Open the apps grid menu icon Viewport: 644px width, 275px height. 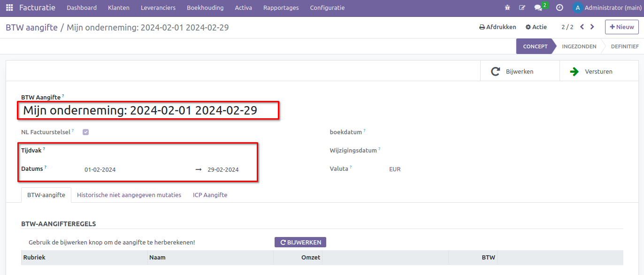pyautogui.click(x=9, y=8)
